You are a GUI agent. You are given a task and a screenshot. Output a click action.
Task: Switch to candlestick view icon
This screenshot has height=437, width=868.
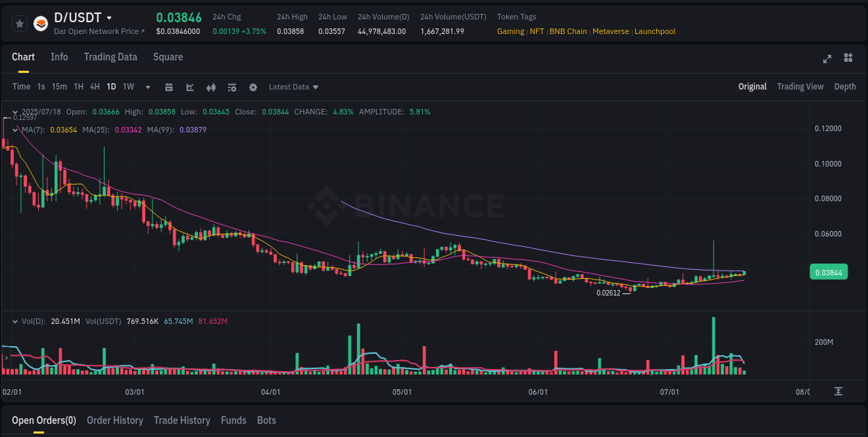click(x=211, y=87)
